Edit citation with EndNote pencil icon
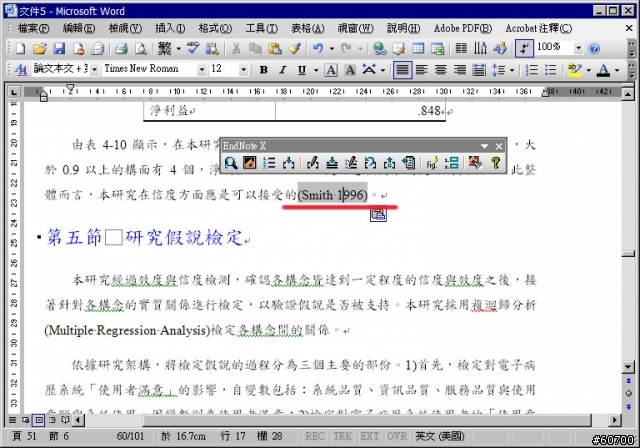The image size is (640, 448). [313, 163]
